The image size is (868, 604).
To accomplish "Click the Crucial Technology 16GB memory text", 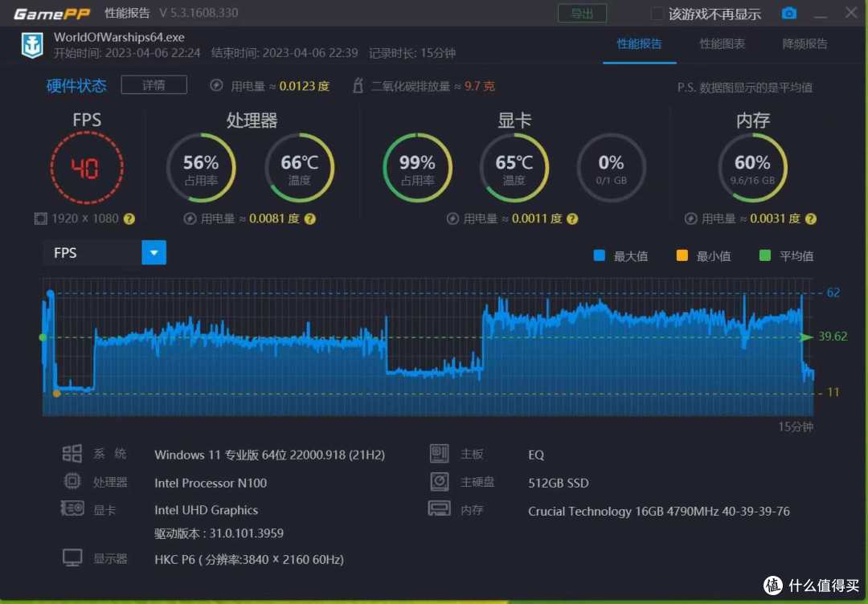I will click(x=659, y=511).
